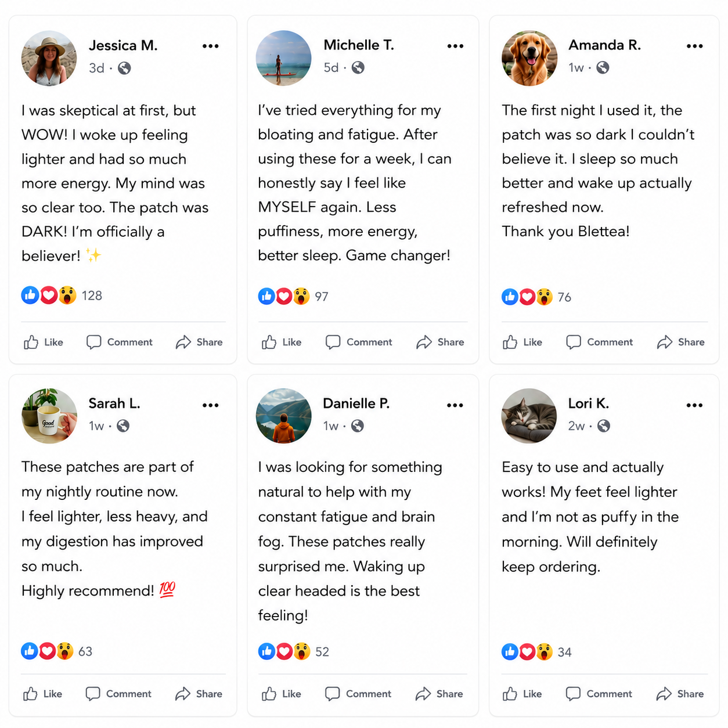The image size is (728, 728).
Task: Like Jessica M.'s post
Action: click(x=44, y=342)
